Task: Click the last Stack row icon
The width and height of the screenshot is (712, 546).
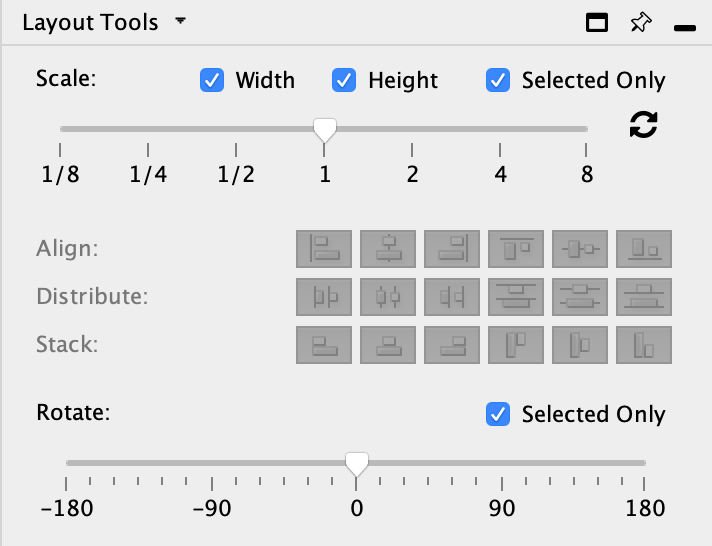Action: click(644, 345)
